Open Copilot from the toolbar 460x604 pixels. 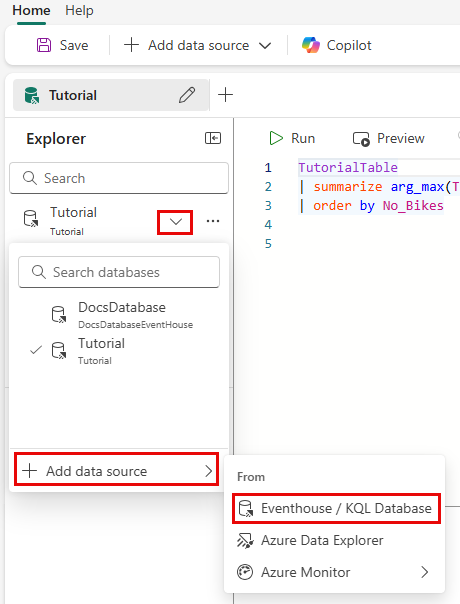coord(336,45)
